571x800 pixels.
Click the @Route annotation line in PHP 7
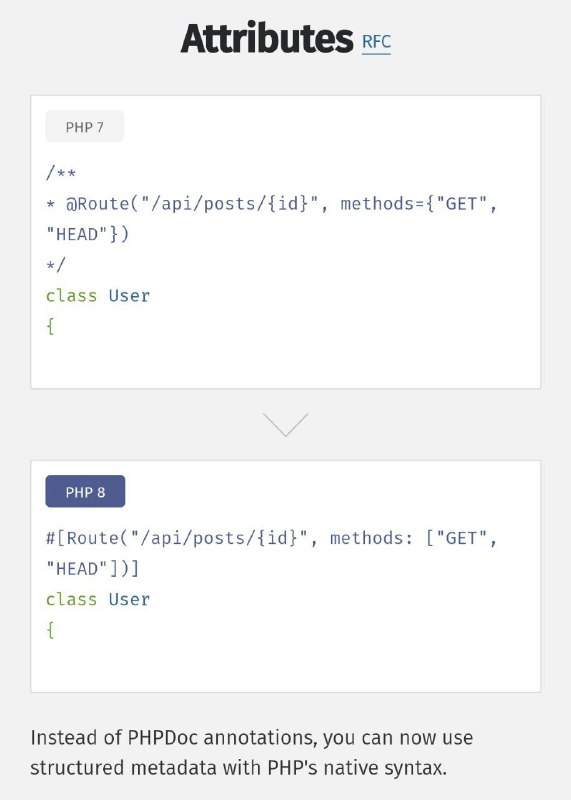coord(271,204)
